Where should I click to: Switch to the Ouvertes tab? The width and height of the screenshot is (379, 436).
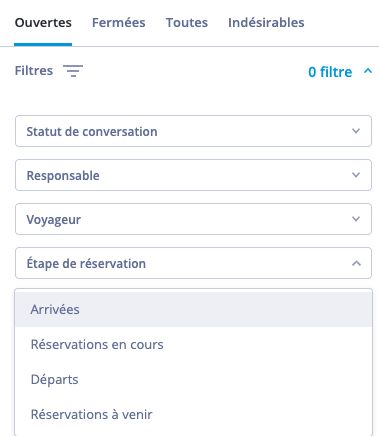pyautogui.click(x=43, y=23)
